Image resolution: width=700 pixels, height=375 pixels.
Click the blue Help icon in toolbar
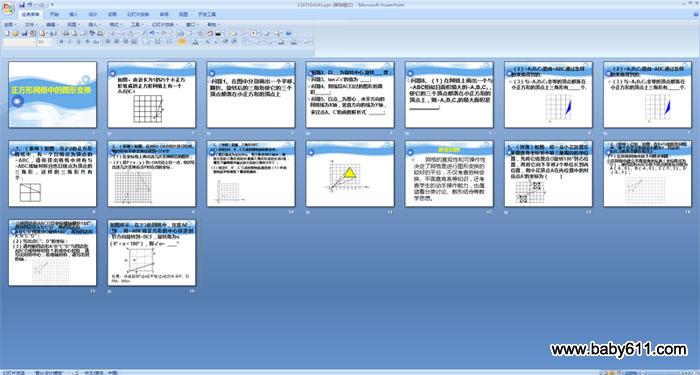coord(288,33)
